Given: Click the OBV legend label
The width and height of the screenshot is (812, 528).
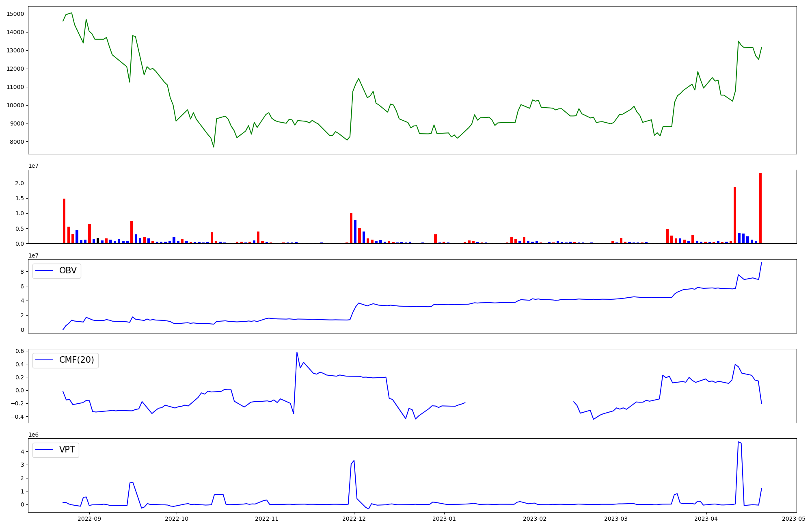Looking at the screenshot, I should (x=68, y=270).
